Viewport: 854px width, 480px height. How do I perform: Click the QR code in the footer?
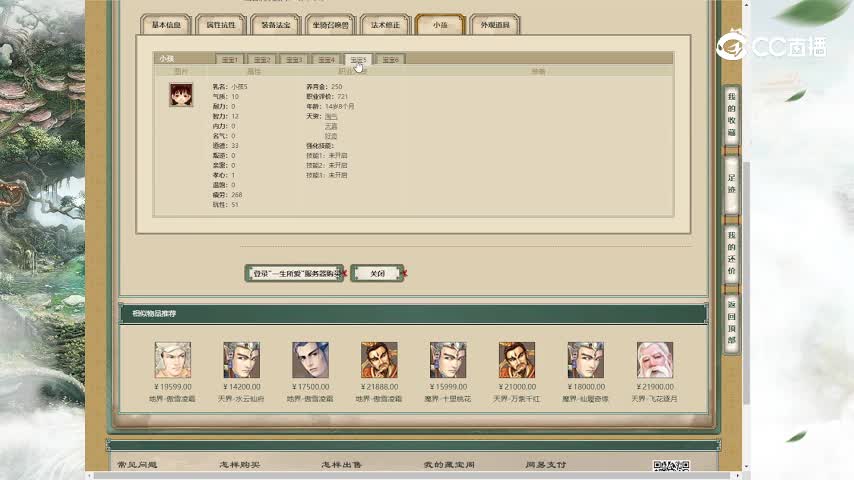coord(672,466)
